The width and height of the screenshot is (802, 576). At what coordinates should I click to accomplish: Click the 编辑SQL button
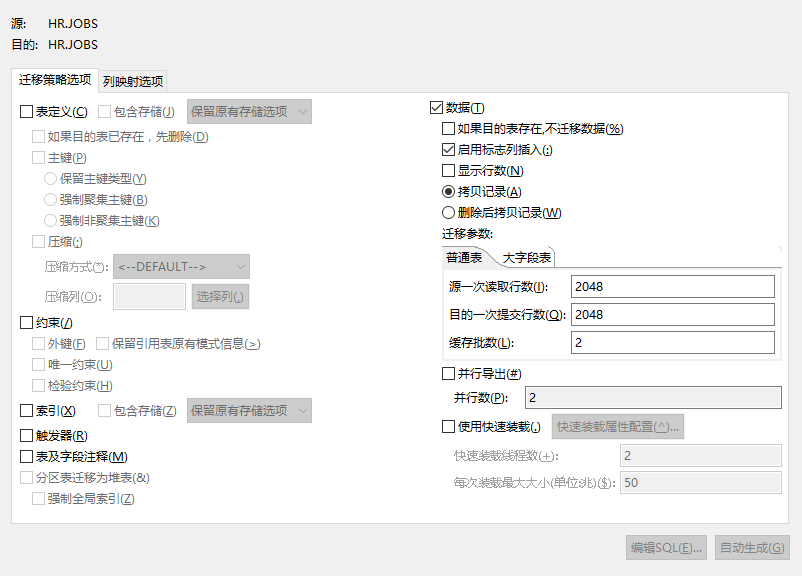[665, 548]
